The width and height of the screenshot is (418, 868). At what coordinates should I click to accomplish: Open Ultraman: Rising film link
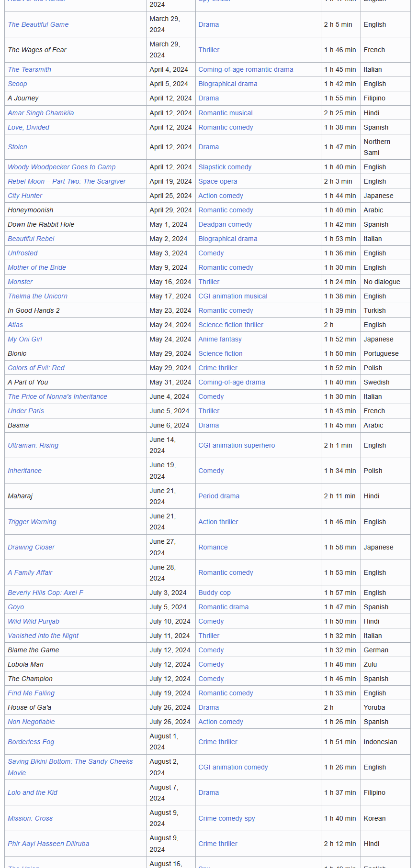[x=33, y=445]
